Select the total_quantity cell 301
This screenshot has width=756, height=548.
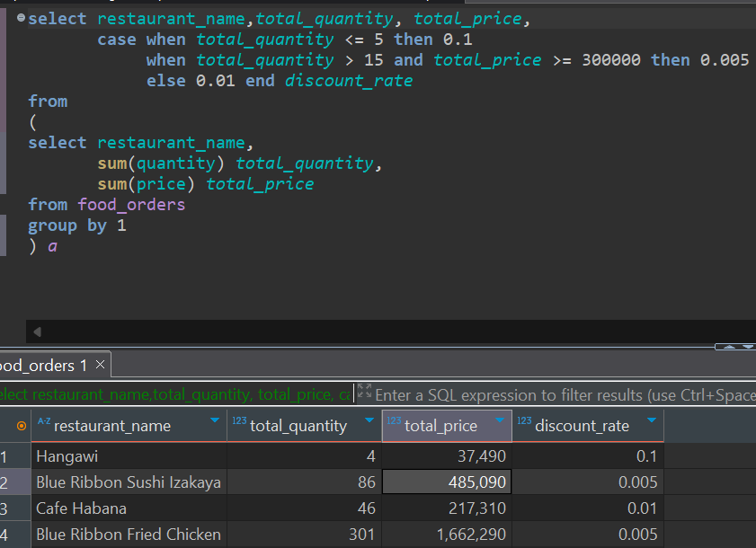pyautogui.click(x=304, y=534)
